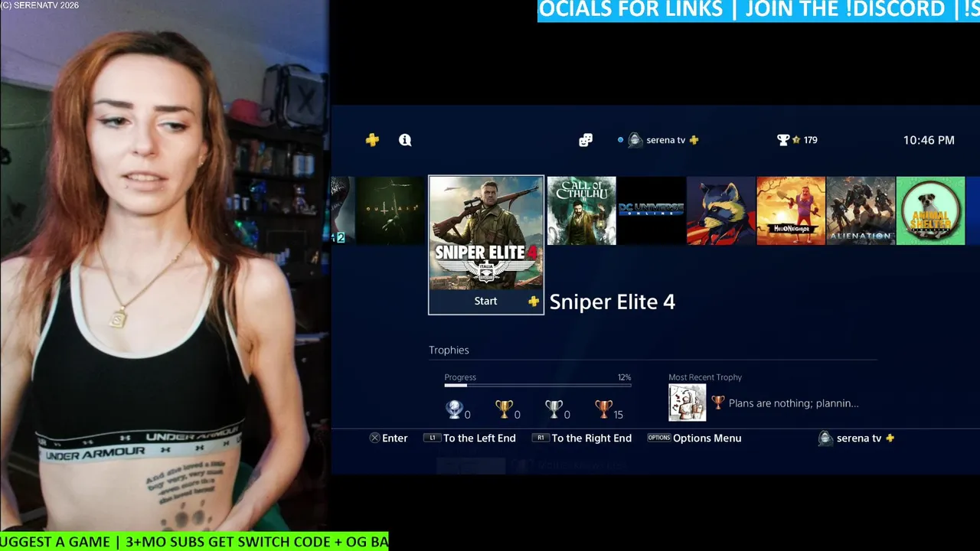Click the serena tv username in top bar
Viewport: 980px width, 551px height.
pos(665,140)
